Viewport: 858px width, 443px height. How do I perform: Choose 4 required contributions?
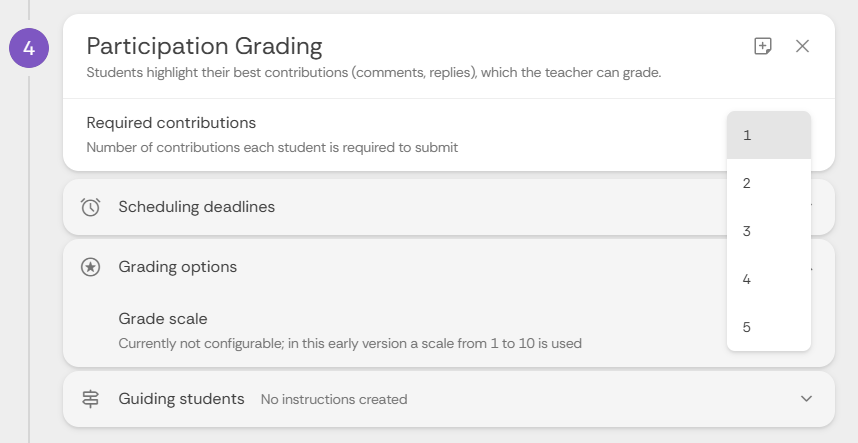point(769,279)
